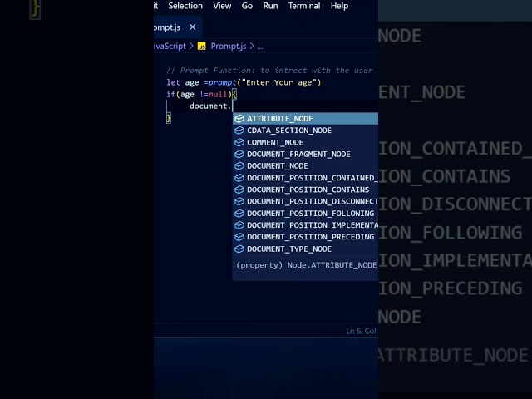Screen dimensions: 532x399
Task: Click property icon beside DOCUMENT_POSITION_FOLLOWING
Action: point(239,214)
